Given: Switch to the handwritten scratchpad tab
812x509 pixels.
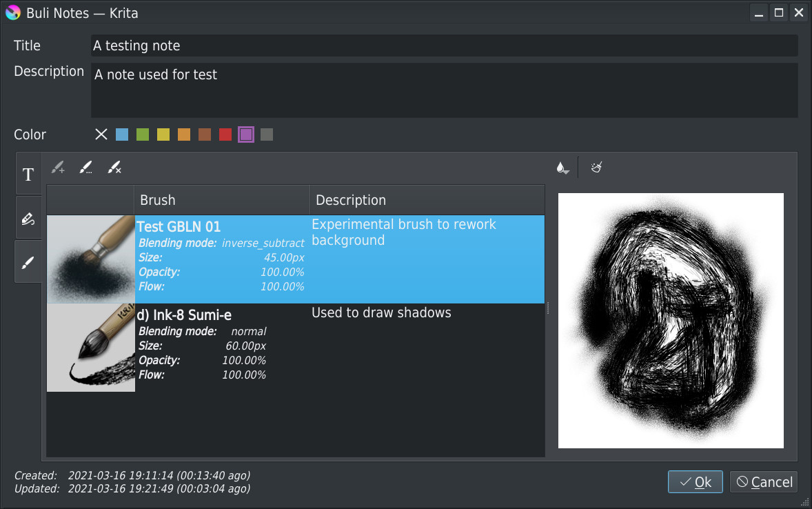Looking at the screenshot, I should [x=28, y=218].
